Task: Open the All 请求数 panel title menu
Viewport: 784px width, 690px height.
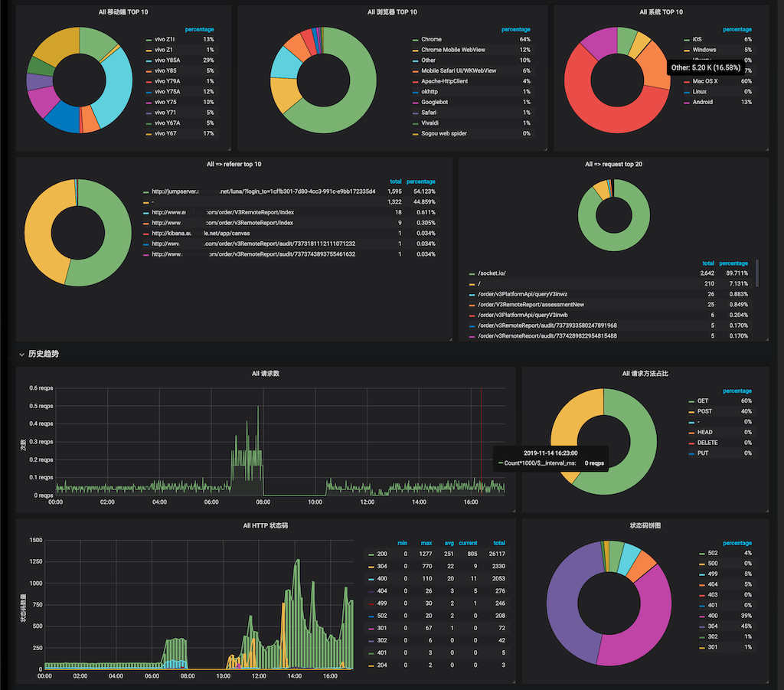Action: pos(266,374)
